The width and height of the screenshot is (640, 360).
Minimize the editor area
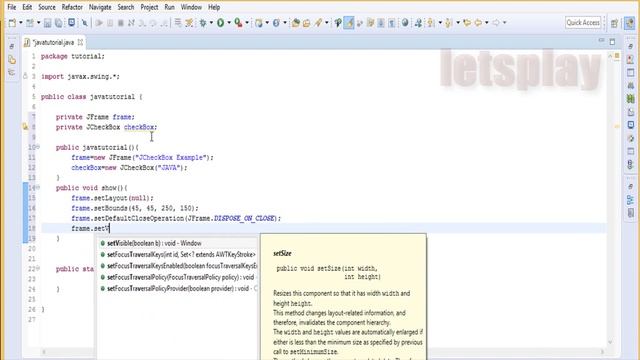coord(601,41)
